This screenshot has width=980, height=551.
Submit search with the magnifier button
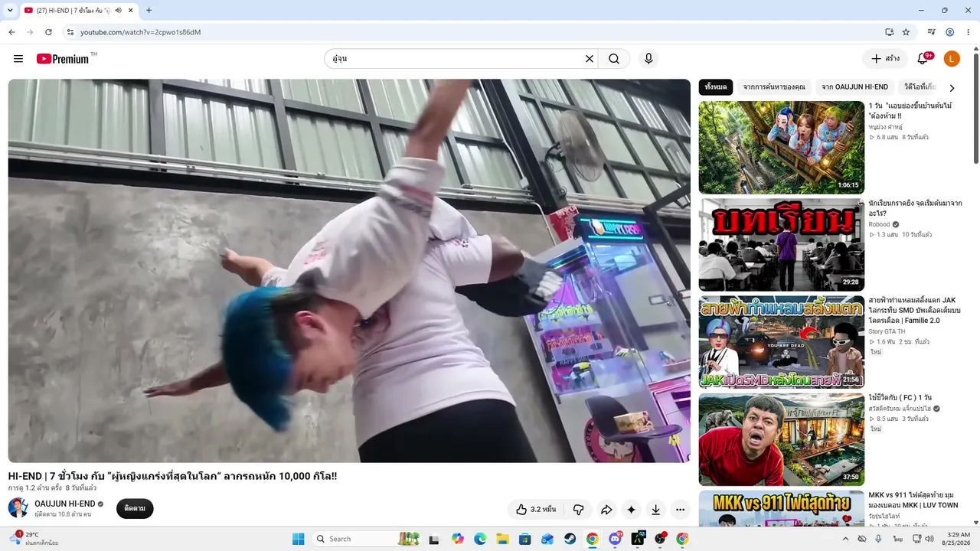tap(614, 59)
